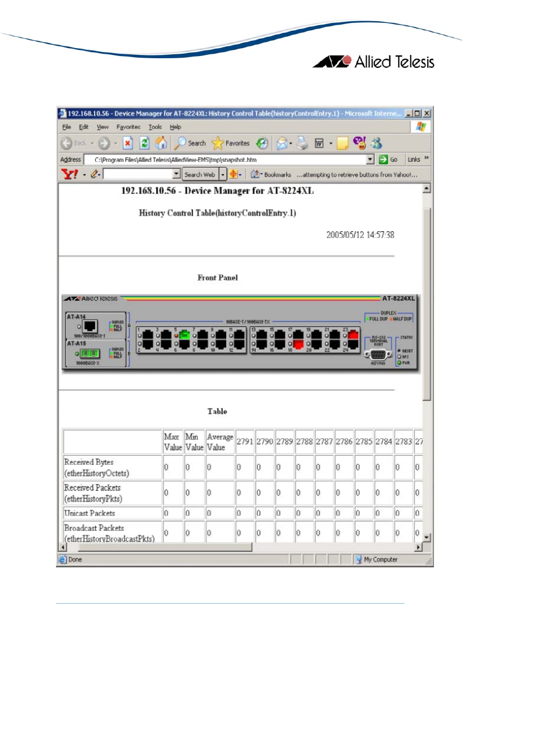Click vertical scrollbar up arrow
This screenshot has width=534, height=756.
pos(427,188)
